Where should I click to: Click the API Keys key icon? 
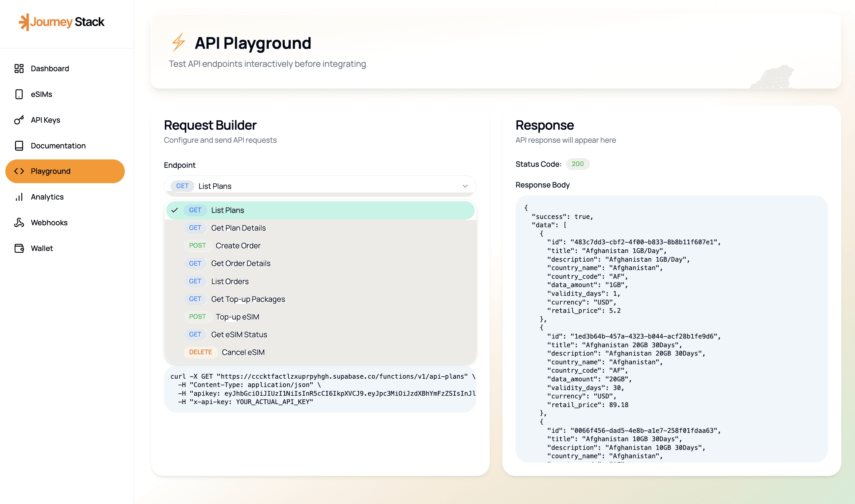[x=19, y=120]
